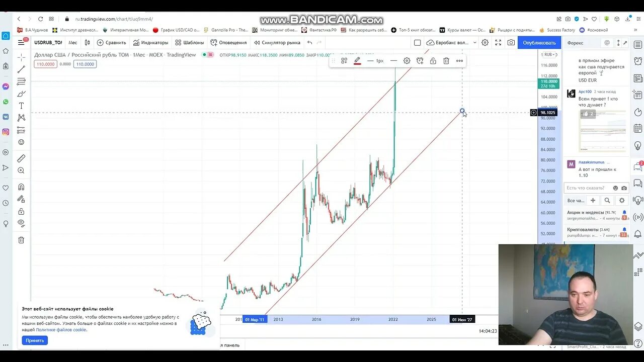Screen dimensions: 644x362
Task: Open the forecast and measurement tools
Action: pyautogui.click(x=21, y=130)
